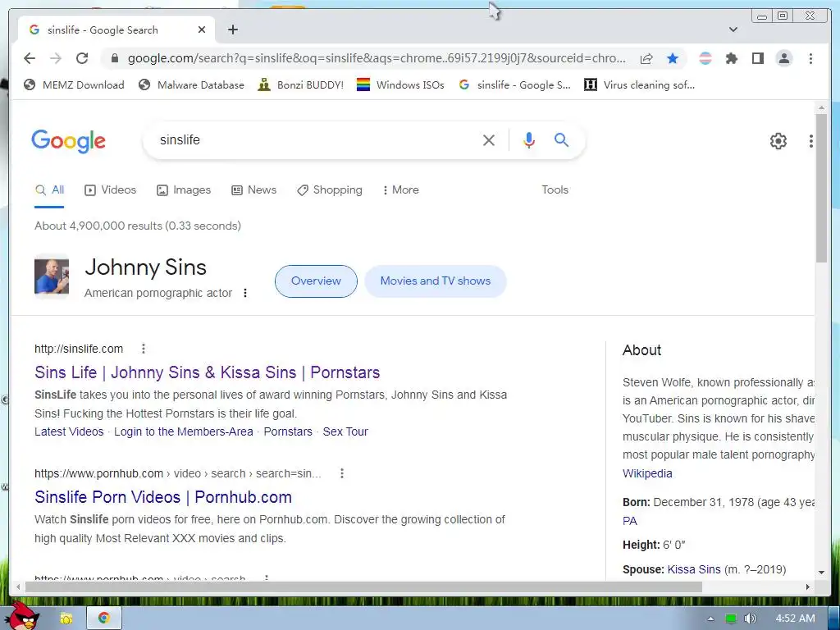The height and width of the screenshot is (630, 840).
Task: Open Windows ISOs bookmark
Action: click(400, 84)
